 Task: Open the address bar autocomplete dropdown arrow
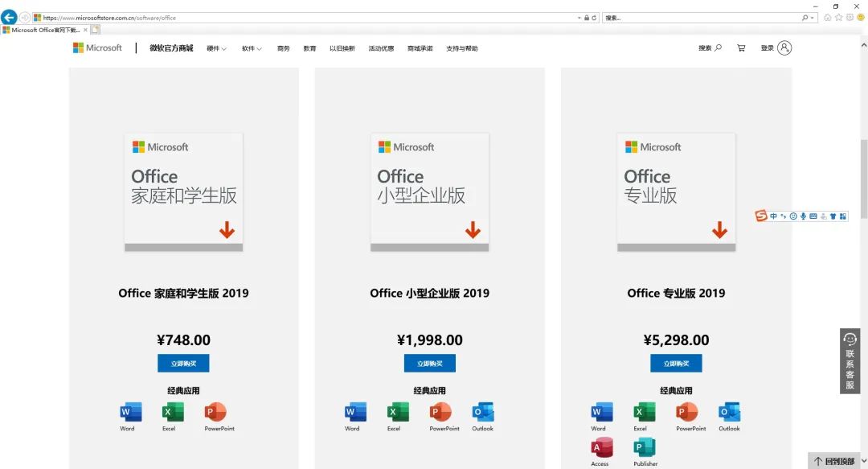[579, 18]
